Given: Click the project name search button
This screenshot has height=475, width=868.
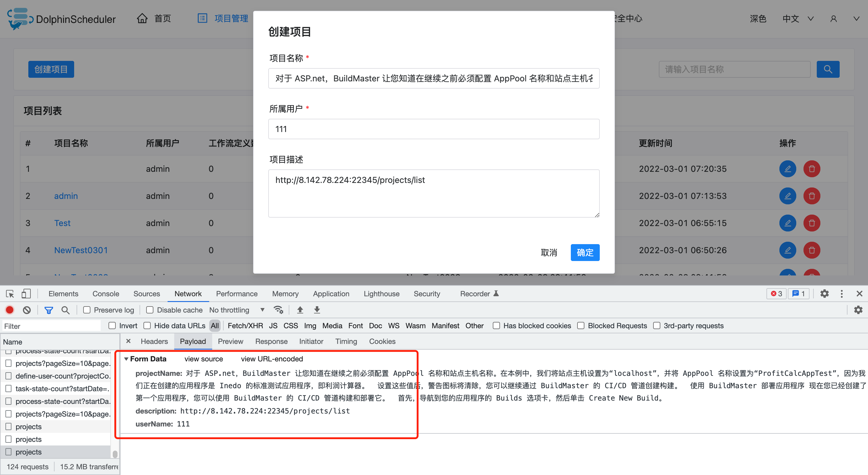Looking at the screenshot, I should click(x=828, y=69).
